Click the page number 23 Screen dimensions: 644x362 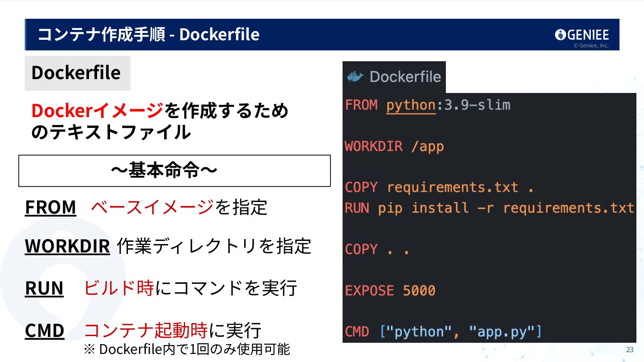point(630,350)
